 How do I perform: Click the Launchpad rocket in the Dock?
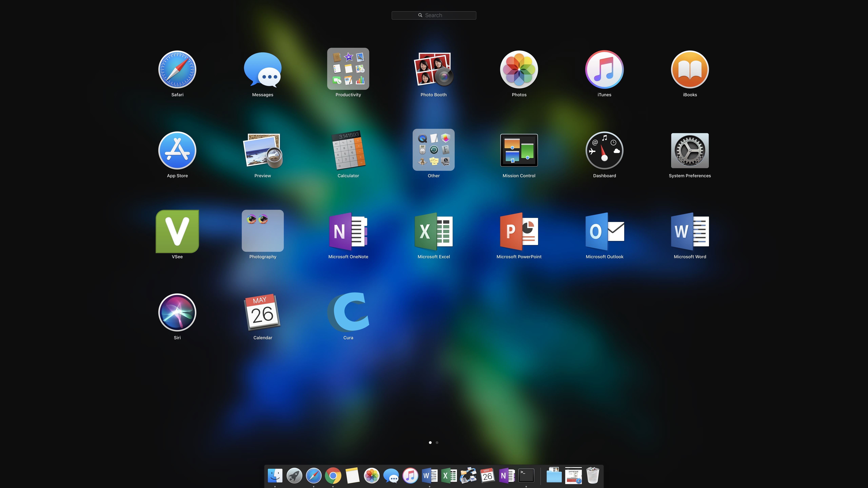pos(294,476)
